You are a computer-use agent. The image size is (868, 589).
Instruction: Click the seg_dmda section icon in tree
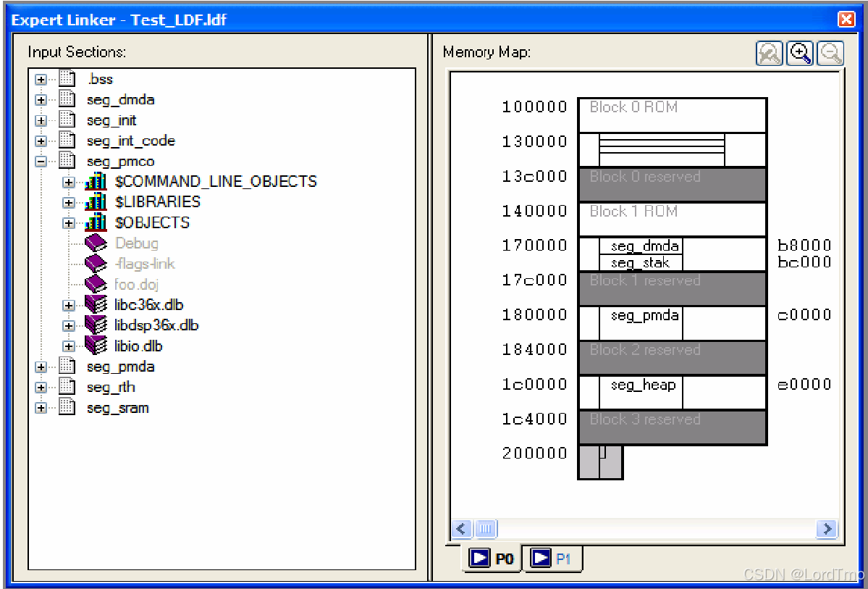point(67,99)
